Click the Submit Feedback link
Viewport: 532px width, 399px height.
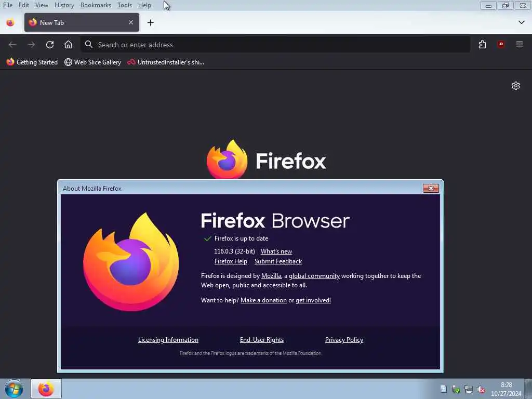[x=278, y=261]
